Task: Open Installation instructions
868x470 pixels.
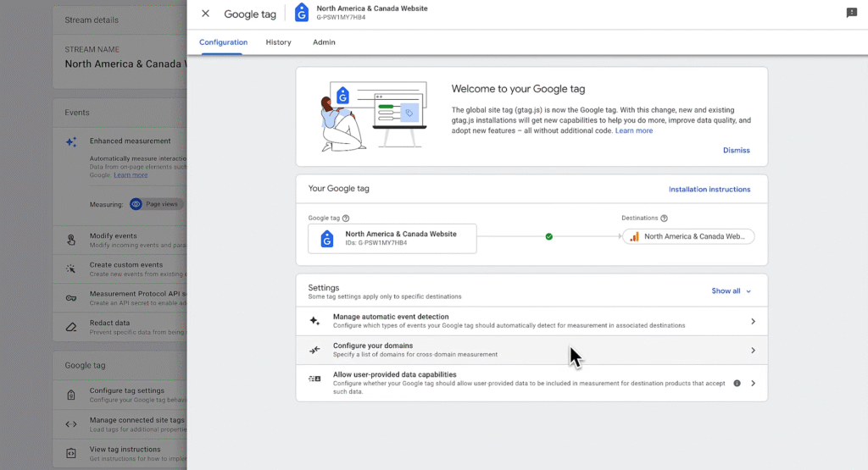Action: pos(709,189)
